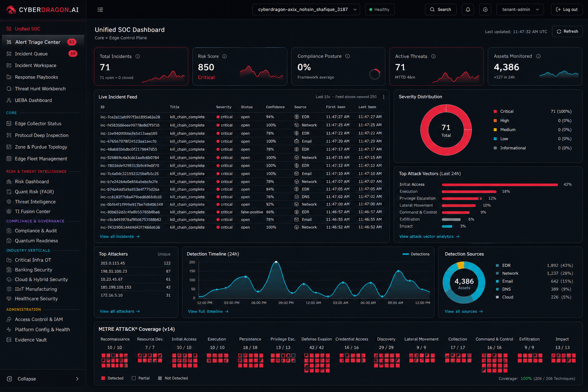Viewport: 588px width, 392px height.
Task: Click the Incident Queue 55 badge
Action: point(73,54)
